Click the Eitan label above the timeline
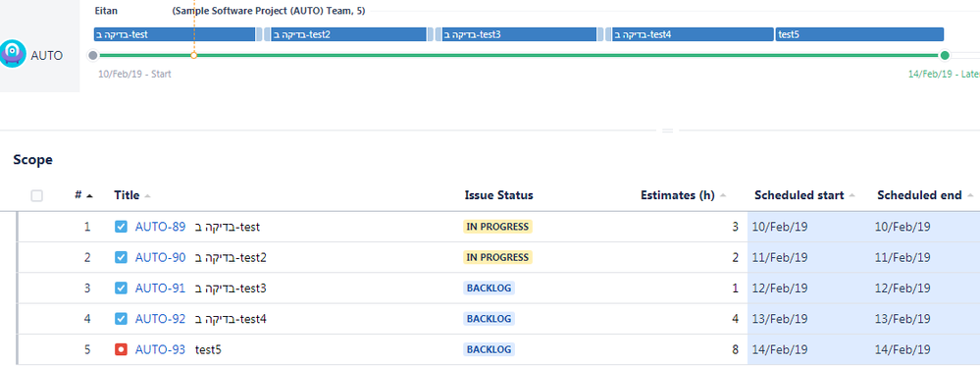 pyautogui.click(x=106, y=11)
